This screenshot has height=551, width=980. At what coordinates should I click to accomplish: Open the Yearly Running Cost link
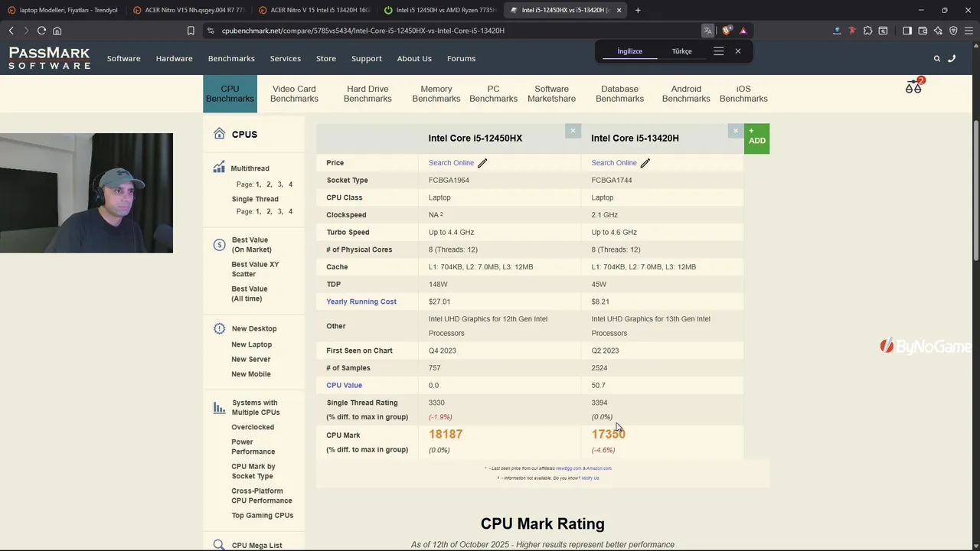(361, 302)
